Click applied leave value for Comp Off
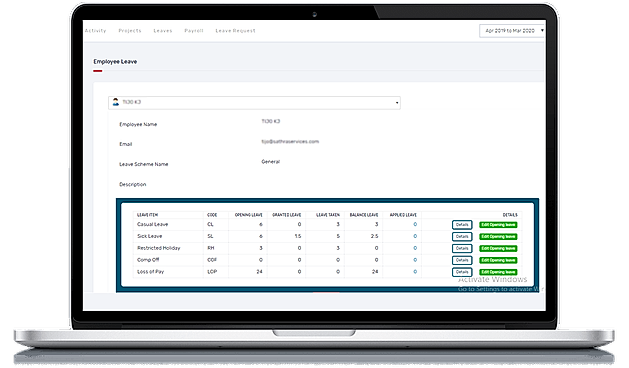629x368 pixels. click(415, 260)
